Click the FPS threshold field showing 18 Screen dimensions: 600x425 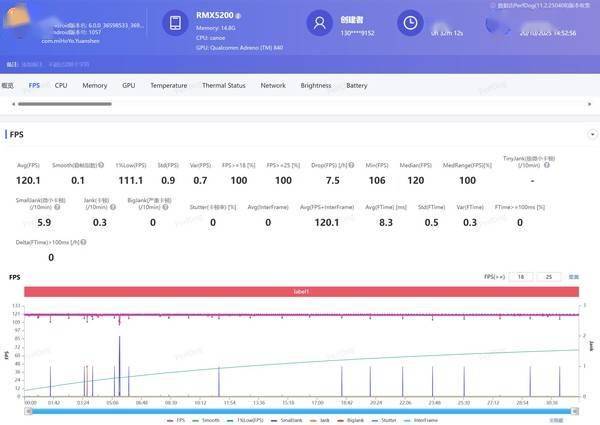(520, 276)
